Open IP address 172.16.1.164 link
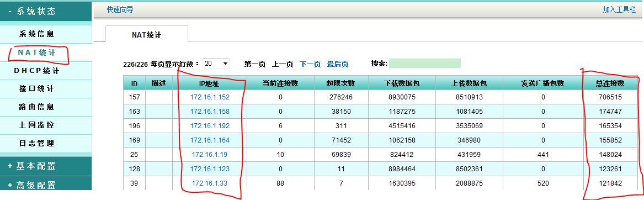 [210, 140]
